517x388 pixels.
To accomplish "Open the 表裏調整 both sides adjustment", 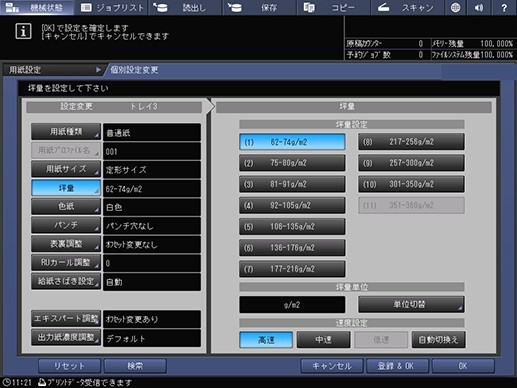I will coord(66,244).
